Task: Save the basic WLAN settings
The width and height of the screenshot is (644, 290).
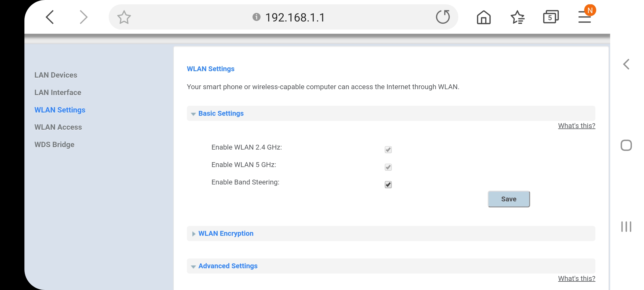Action: click(x=509, y=199)
